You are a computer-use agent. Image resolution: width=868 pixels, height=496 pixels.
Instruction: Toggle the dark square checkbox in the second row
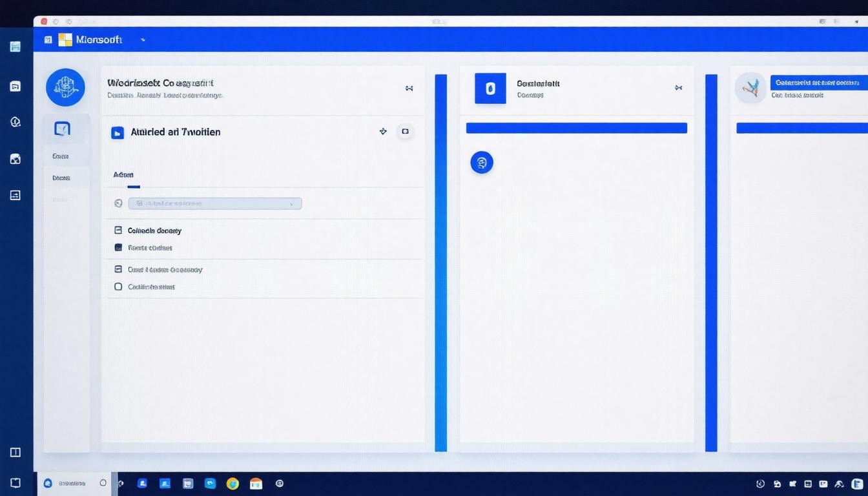118,247
